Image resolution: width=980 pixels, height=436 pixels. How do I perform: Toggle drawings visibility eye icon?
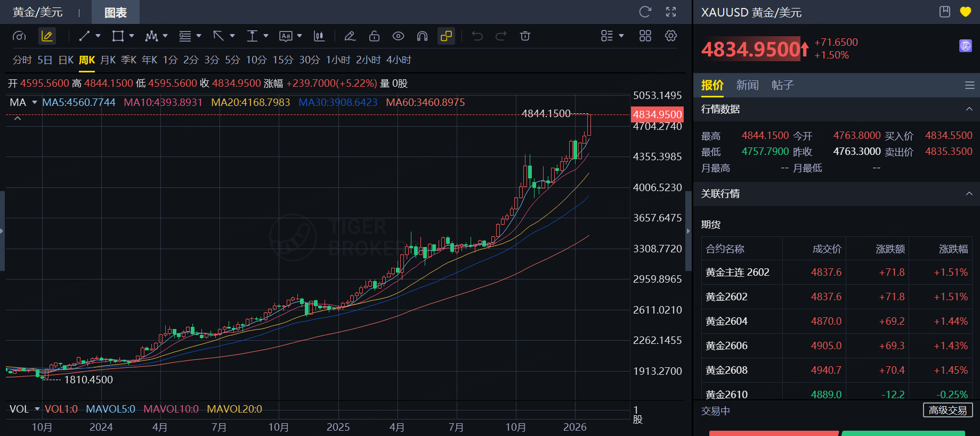[x=398, y=36]
